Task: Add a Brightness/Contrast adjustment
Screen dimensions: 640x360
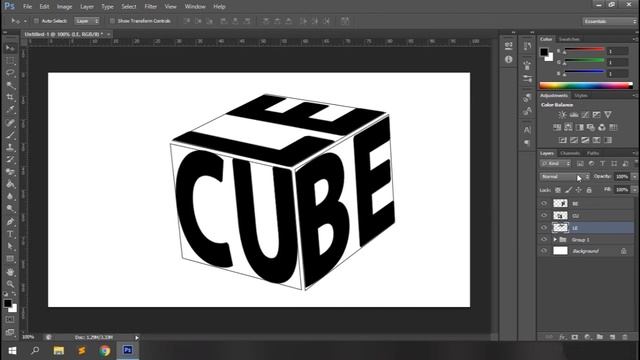Action: pyautogui.click(x=562, y=115)
